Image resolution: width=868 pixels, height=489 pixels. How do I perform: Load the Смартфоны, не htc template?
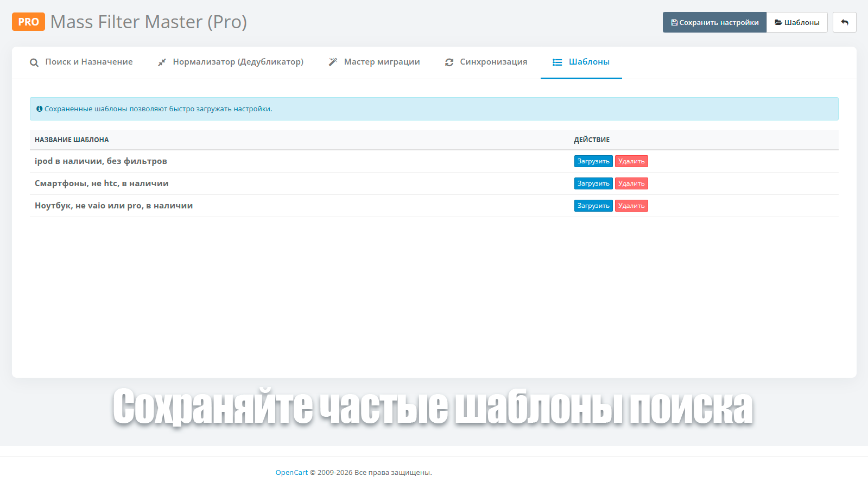[x=593, y=183]
